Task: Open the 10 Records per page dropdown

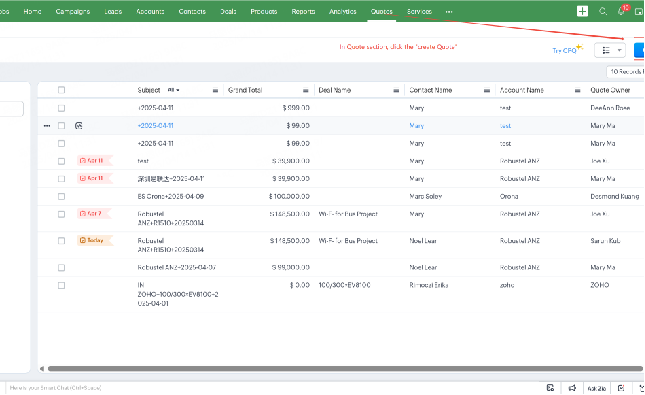Action: click(x=626, y=72)
